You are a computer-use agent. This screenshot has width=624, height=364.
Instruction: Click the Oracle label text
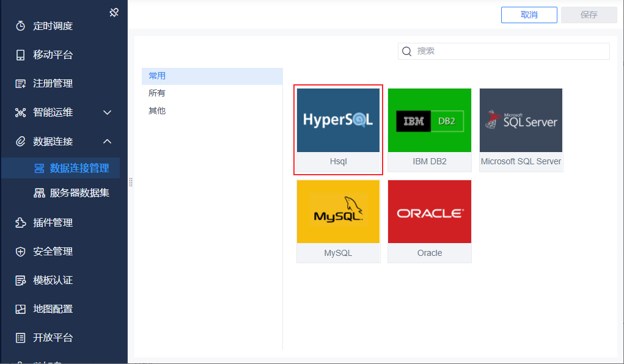(x=430, y=253)
